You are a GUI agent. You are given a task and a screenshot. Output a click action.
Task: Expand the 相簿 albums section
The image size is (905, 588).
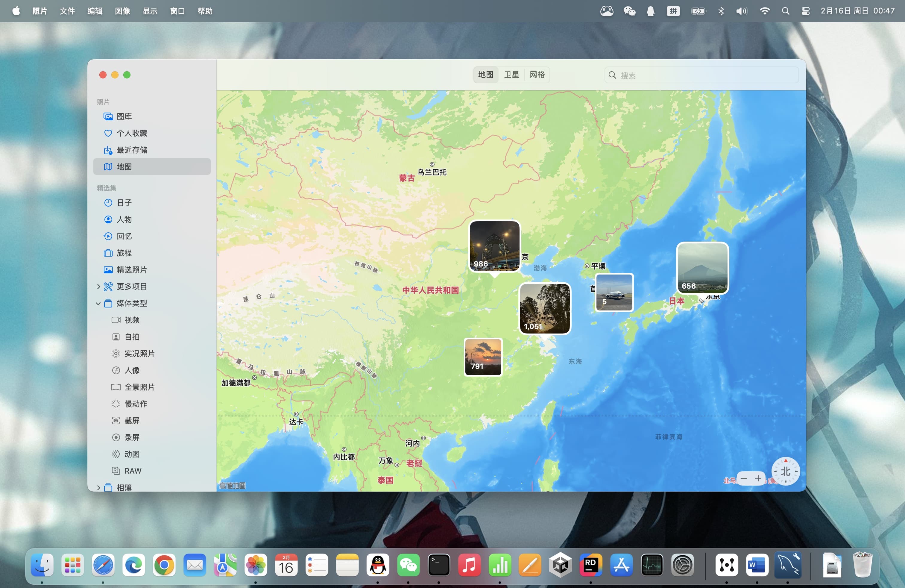point(98,487)
